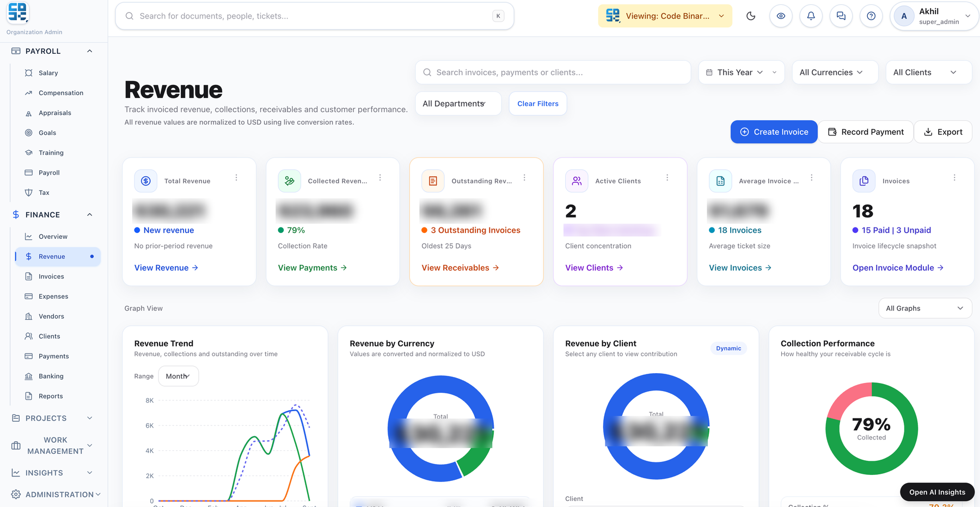Open Collected Revenue card options menu
The height and width of the screenshot is (507, 980).
[380, 178]
